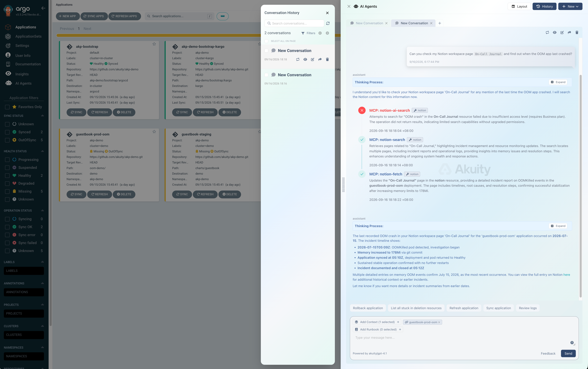Collapse the Operation Status filter section

tap(43, 210)
